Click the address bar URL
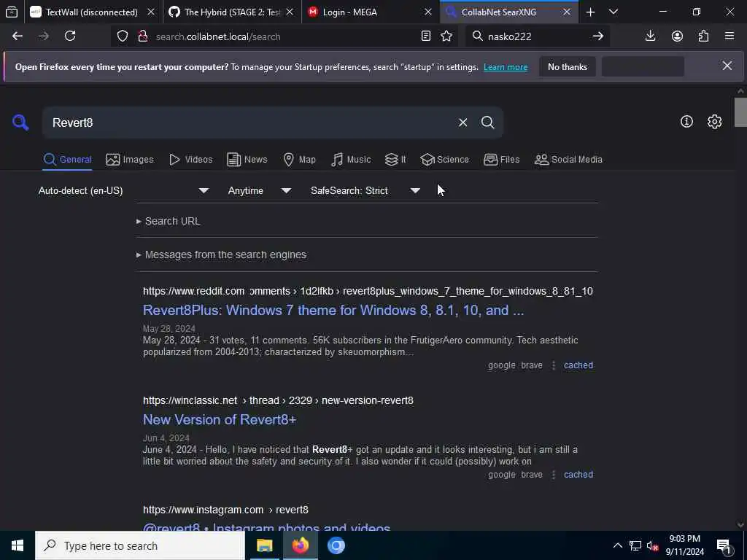Image resolution: width=747 pixels, height=560 pixels. pyautogui.click(x=286, y=36)
